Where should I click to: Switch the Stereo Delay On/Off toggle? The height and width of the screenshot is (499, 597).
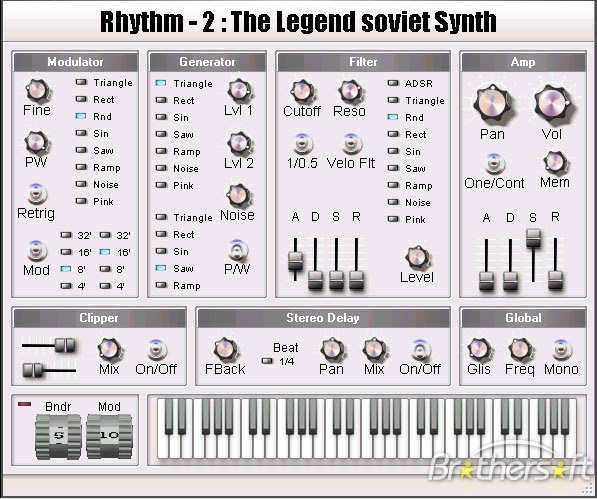click(x=420, y=349)
